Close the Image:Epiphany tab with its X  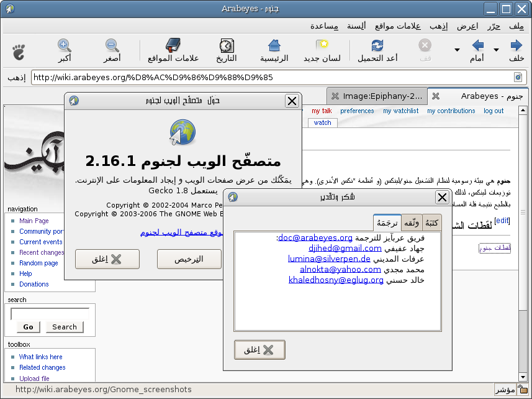pos(335,96)
